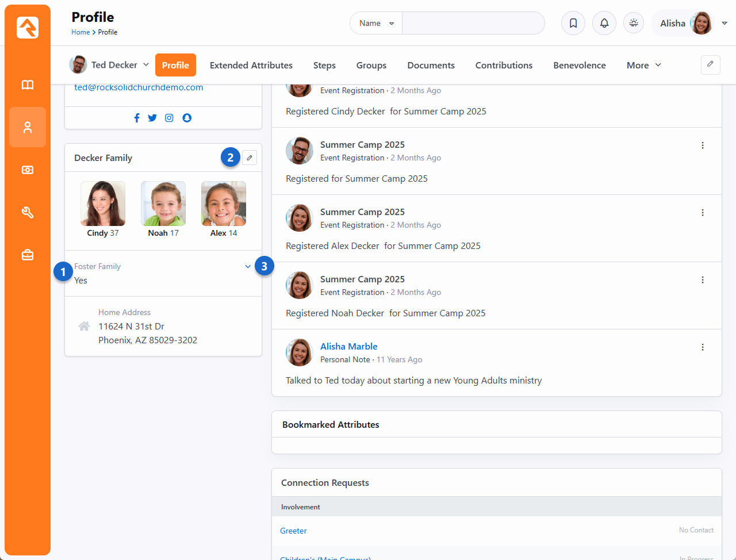Go to the Contributions tab
The width and height of the screenshot is (736, 560).
pos(504,66)
